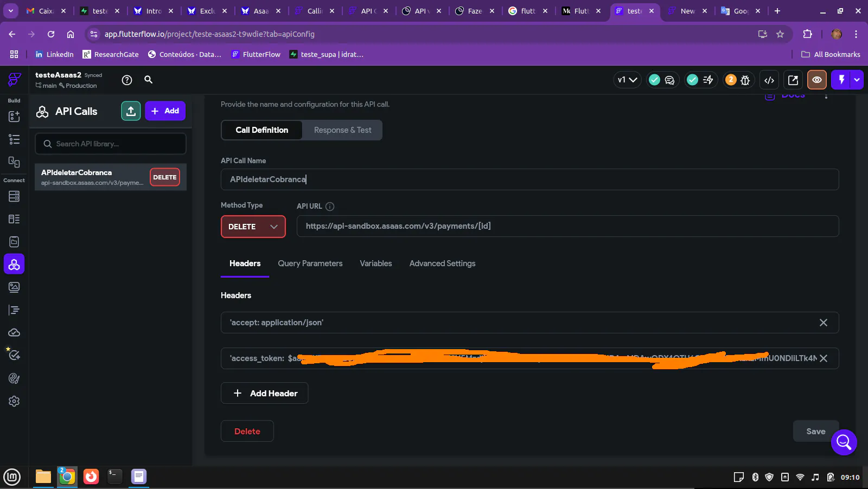
Task: Open the Storyboard sidebar icon
Action: [x=14, y=162]
